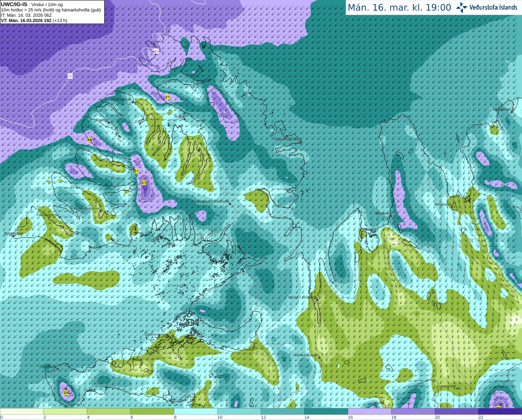Click the Veðurstofa Íslands logo emblem
The width and height of the screenshot is (522, 420).
coord(462,7)
